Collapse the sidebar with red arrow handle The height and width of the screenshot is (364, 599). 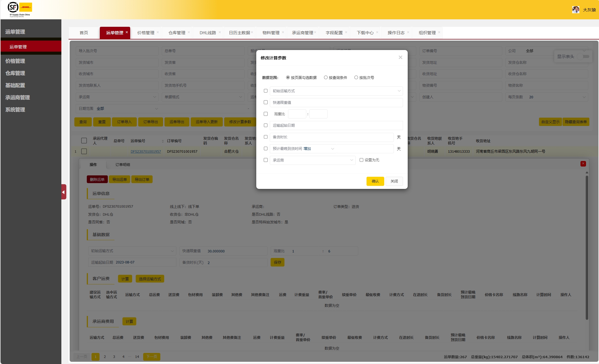pyautogui.click(x=64, y=192)
